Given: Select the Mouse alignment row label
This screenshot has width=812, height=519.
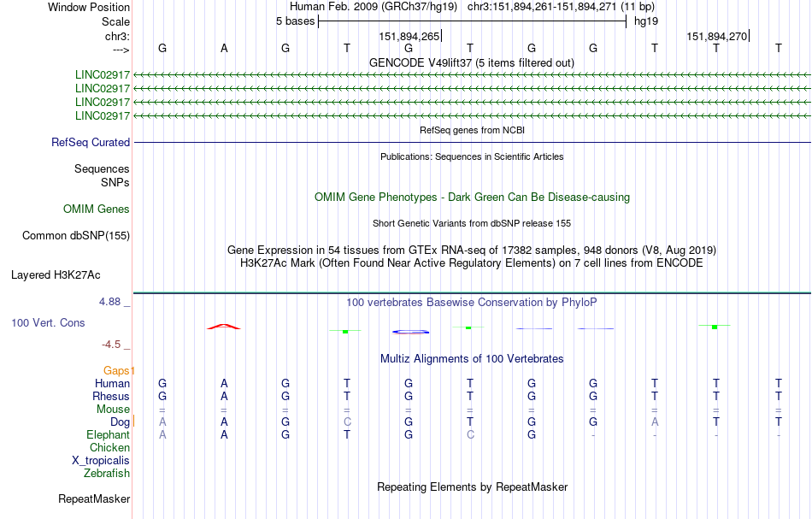Looking at the screenshot, I should pos(113,410).
